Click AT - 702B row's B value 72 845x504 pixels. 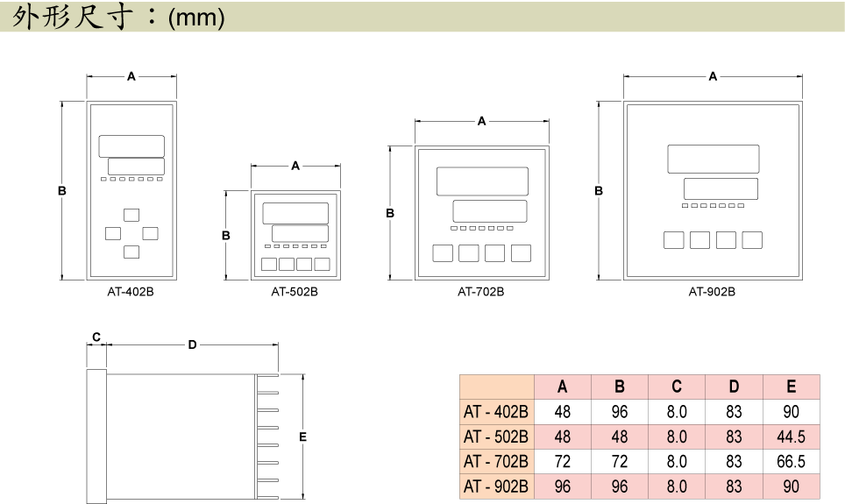pos(620,461)
